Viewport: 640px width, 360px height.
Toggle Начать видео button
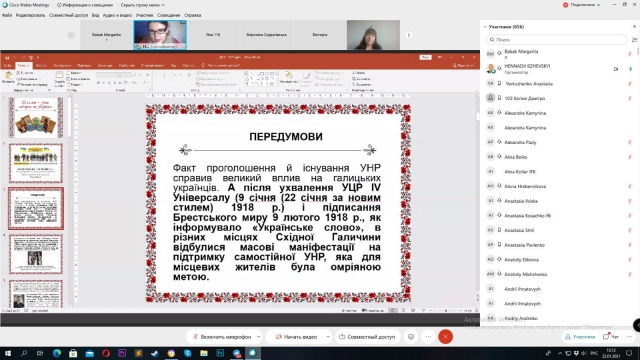point(296,337)
